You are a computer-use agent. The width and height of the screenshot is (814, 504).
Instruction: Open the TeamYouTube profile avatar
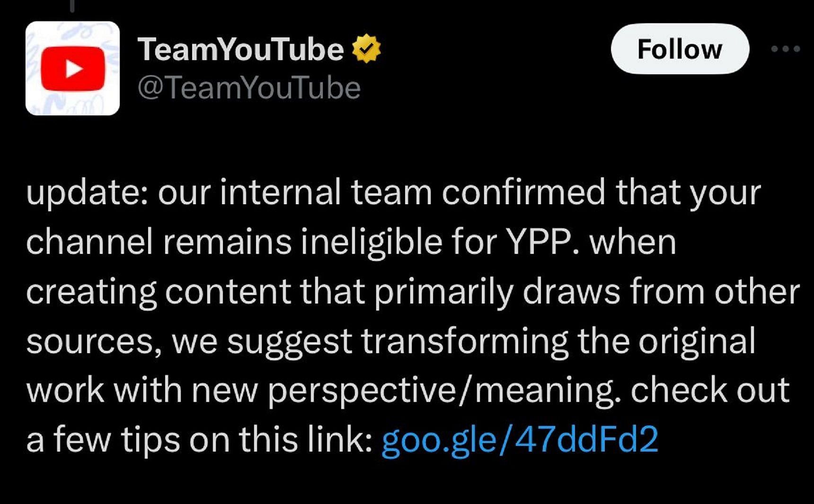(x=72, y=68)
